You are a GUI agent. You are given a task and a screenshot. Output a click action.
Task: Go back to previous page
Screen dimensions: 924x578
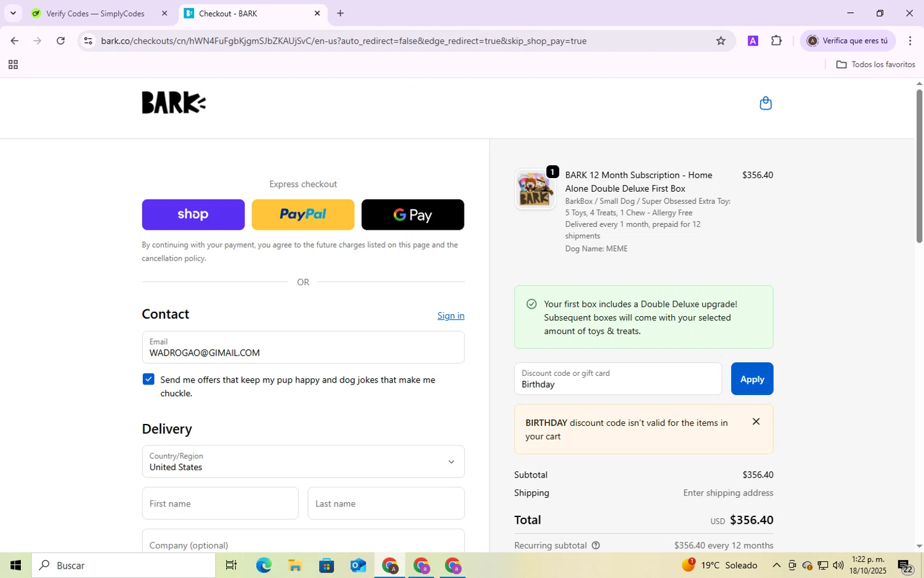coord(14,41)
